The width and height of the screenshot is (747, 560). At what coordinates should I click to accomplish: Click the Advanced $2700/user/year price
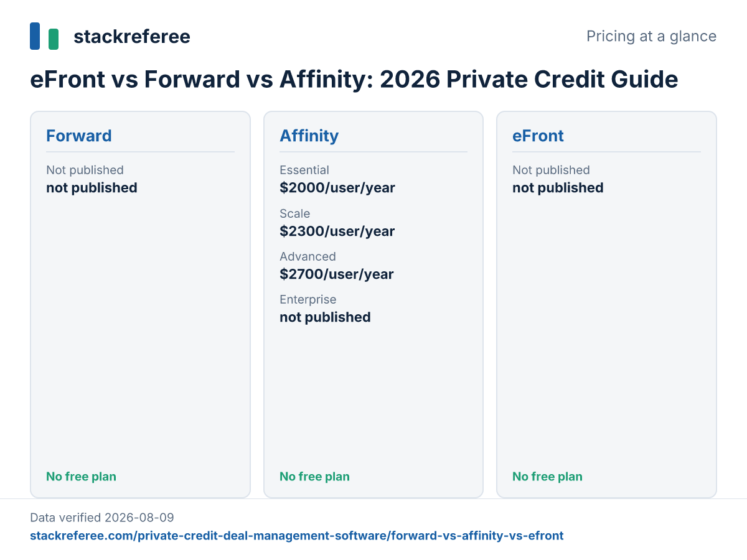click(337, 274)
